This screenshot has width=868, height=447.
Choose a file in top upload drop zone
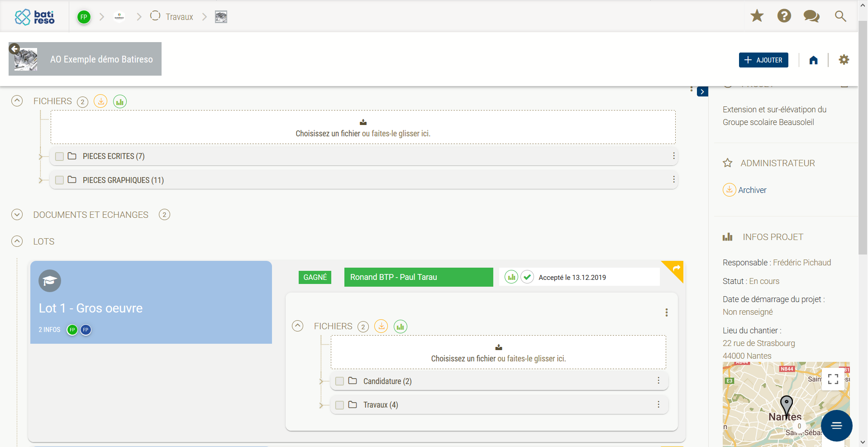click(x=363, y=127)
